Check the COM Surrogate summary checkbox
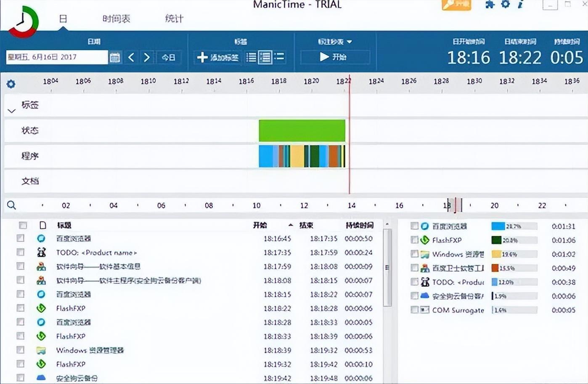 pos(414,310)
